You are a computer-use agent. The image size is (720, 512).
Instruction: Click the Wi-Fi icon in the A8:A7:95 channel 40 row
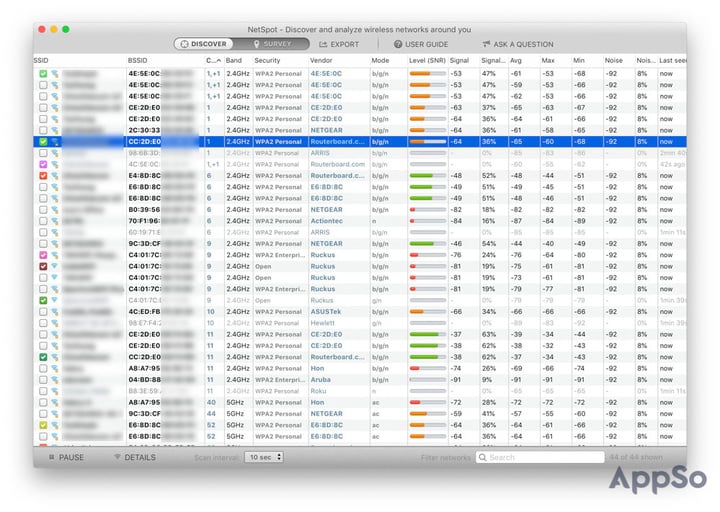(x=55, y=403)
